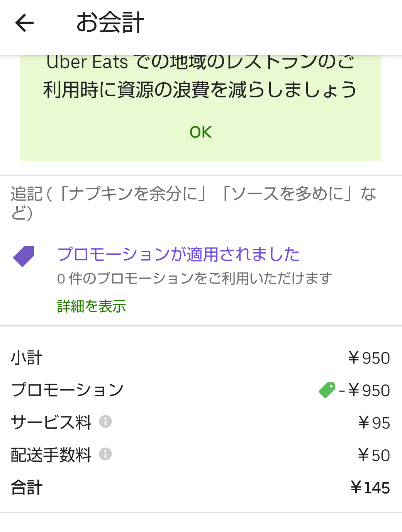The width and height of the screenshot is (402, 532).
Task: Tap the 合計 ¥145 total amount
Action: (370, 488)
